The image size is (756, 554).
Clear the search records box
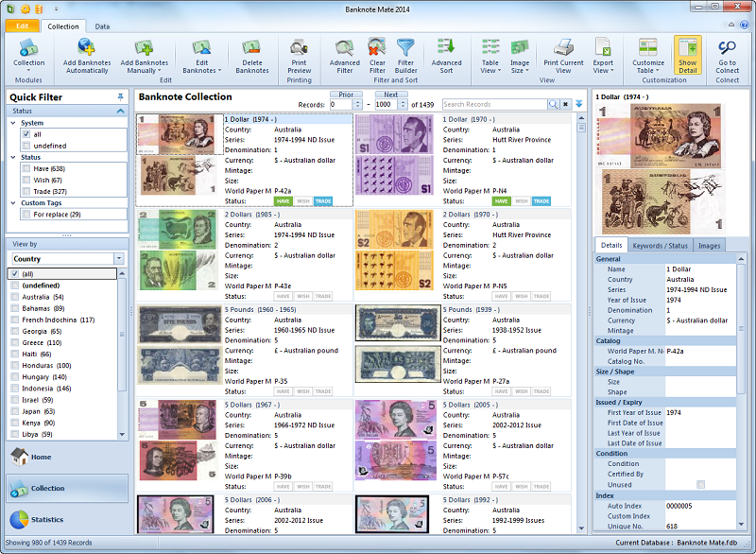pyautogui.click(x=565, y=104)
